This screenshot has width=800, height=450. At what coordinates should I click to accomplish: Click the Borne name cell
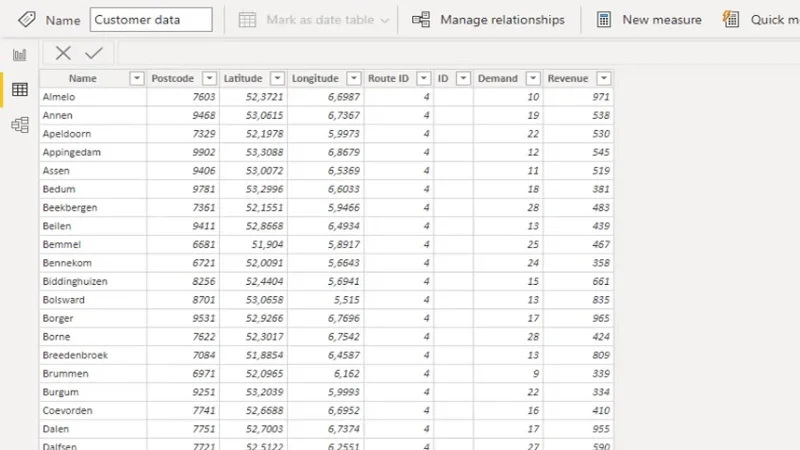93,337
